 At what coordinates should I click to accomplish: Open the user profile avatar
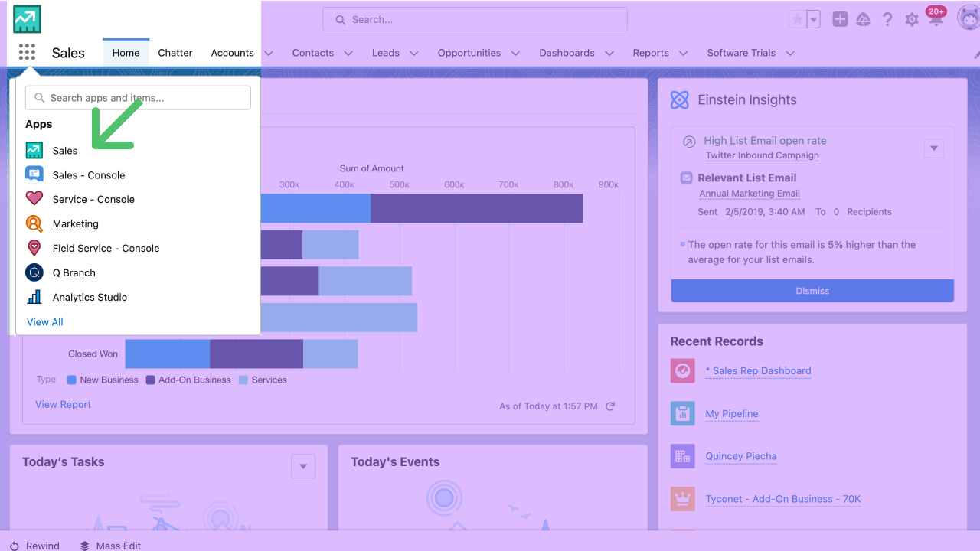pyautogui.click(x=969, y=18)
